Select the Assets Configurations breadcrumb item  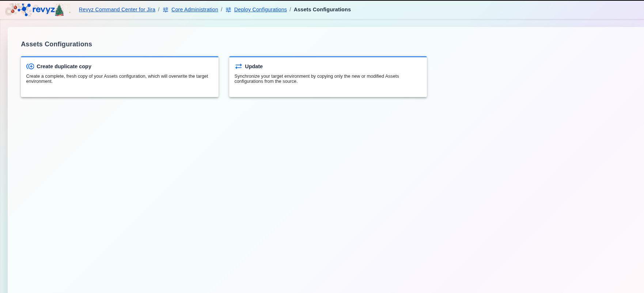(x=322, y=9)
